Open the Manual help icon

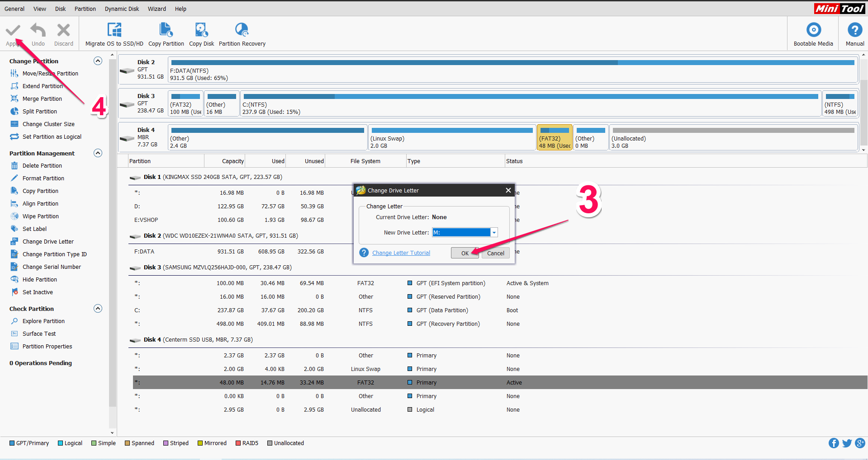point(854,30)
